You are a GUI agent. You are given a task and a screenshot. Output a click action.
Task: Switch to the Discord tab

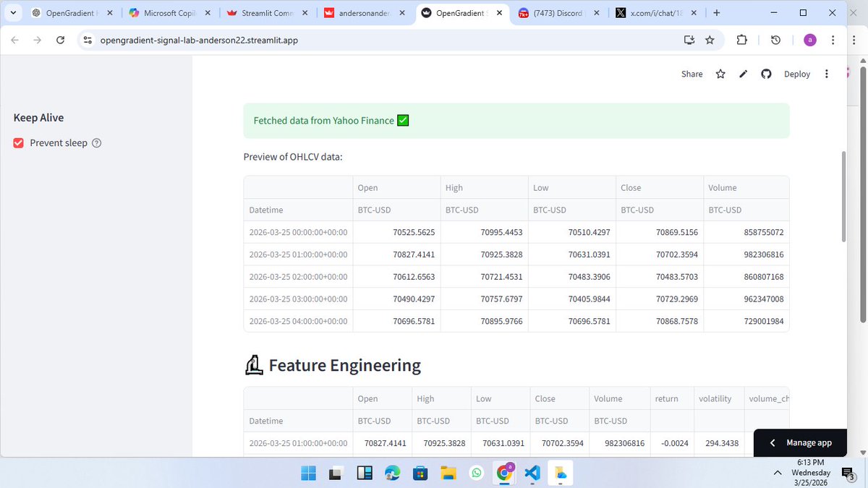pos(557,13)
